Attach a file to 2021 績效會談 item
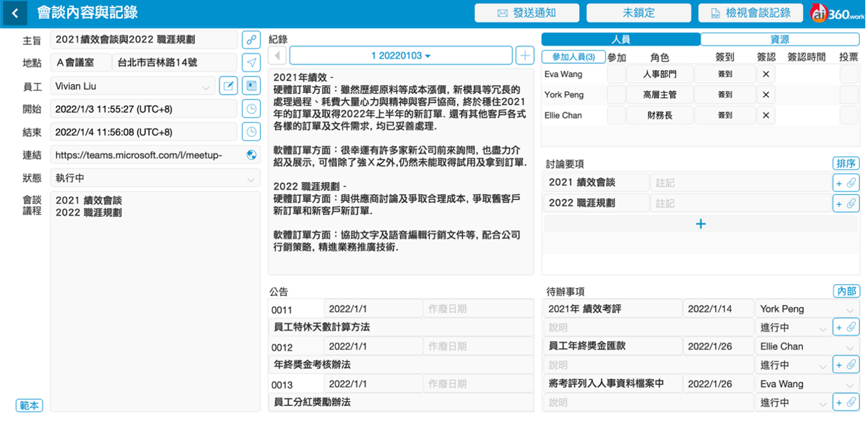This screenshot has height=423, width=868. coord(851,183)
